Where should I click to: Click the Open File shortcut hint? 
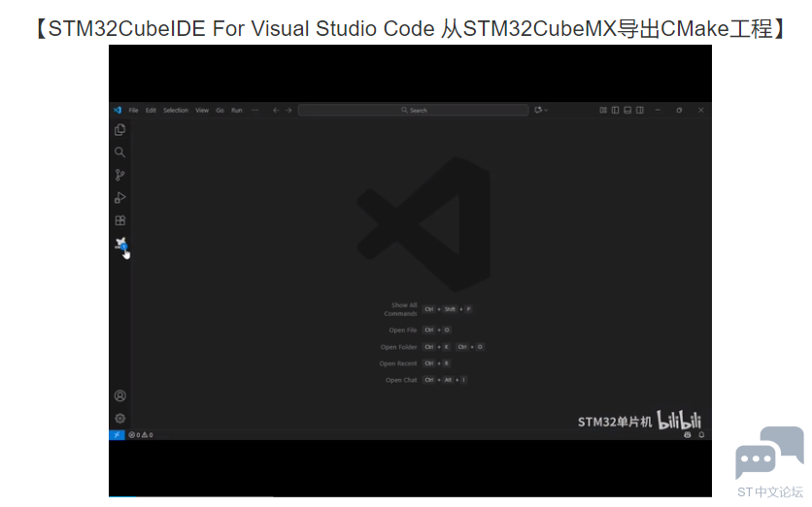[420, 330]
